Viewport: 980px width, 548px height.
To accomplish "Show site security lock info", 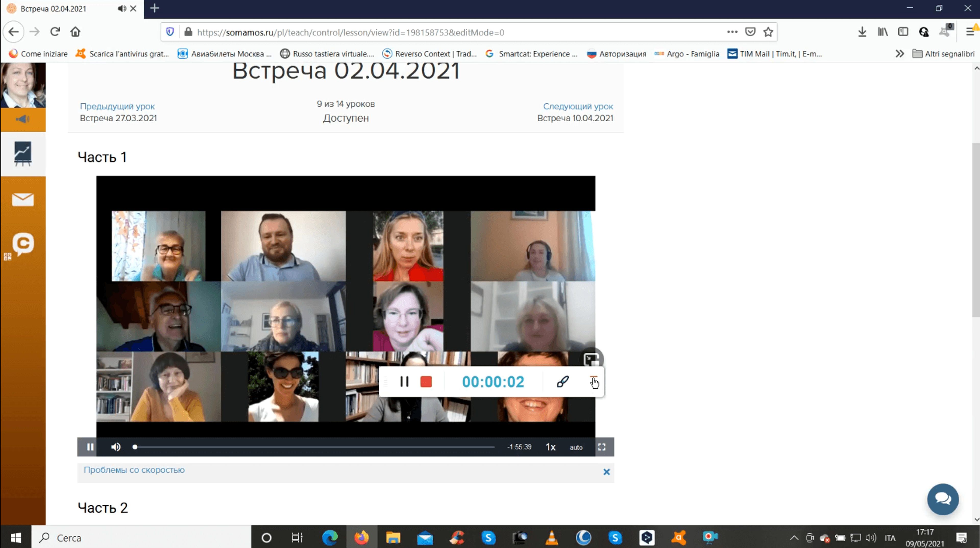I will 188,32.
